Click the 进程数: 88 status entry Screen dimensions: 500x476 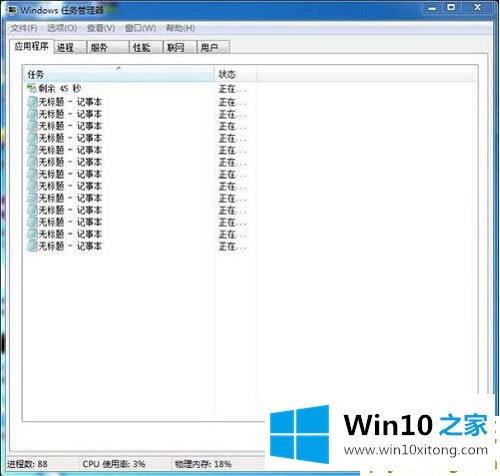point(28,464)
